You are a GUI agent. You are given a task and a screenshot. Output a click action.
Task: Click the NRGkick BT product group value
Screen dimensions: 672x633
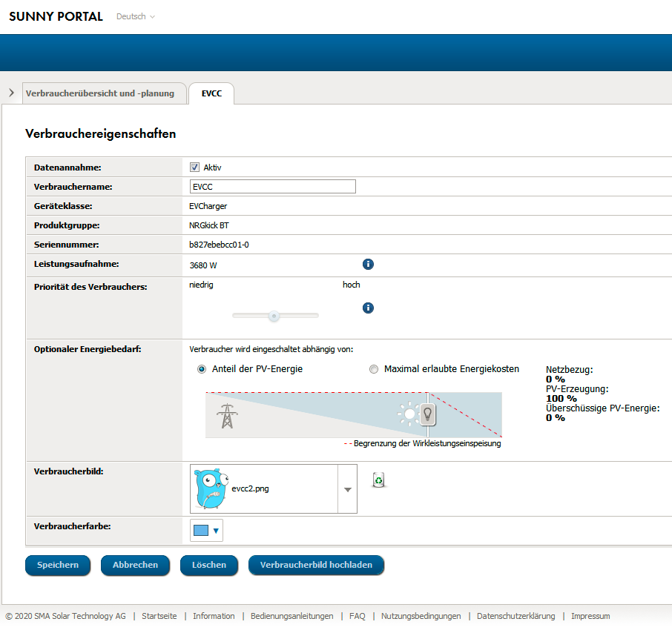[x=209, y=225]
